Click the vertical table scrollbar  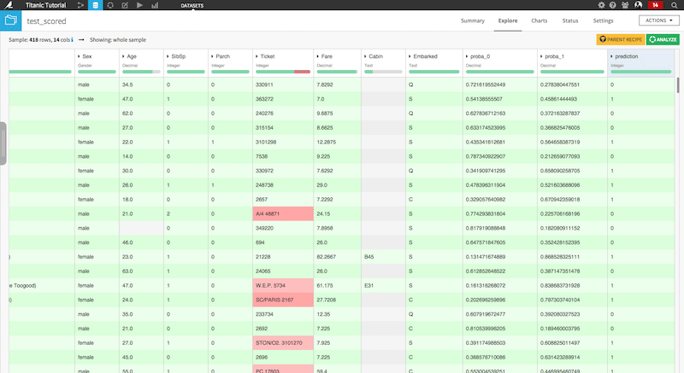678,85
